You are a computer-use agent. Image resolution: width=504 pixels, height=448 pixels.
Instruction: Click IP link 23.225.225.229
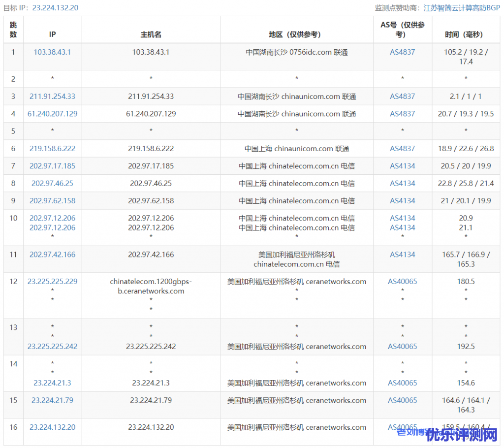click(x=52, y=282)
